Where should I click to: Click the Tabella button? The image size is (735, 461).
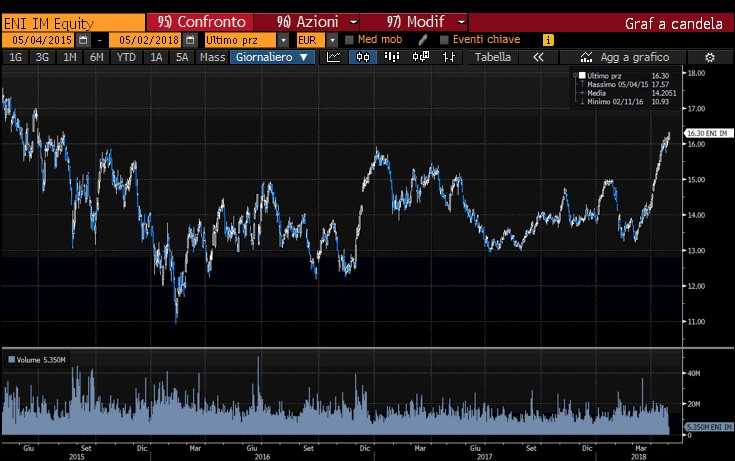point(492,57)
